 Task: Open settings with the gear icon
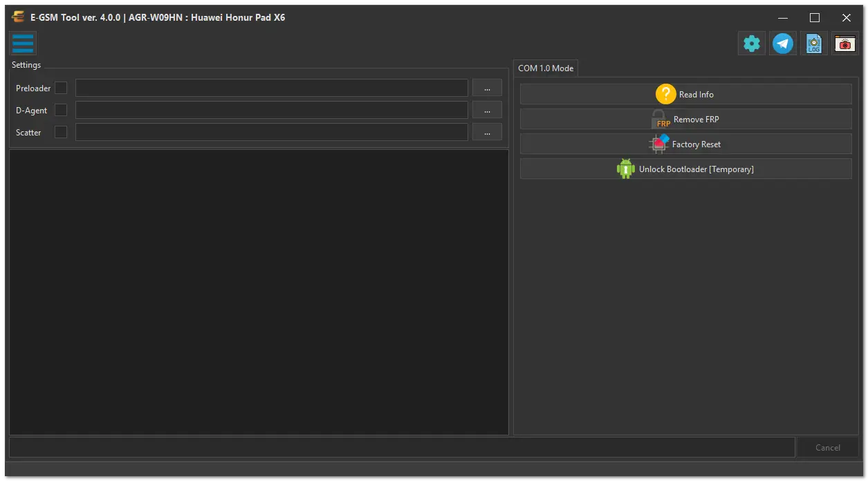point(751,44)
